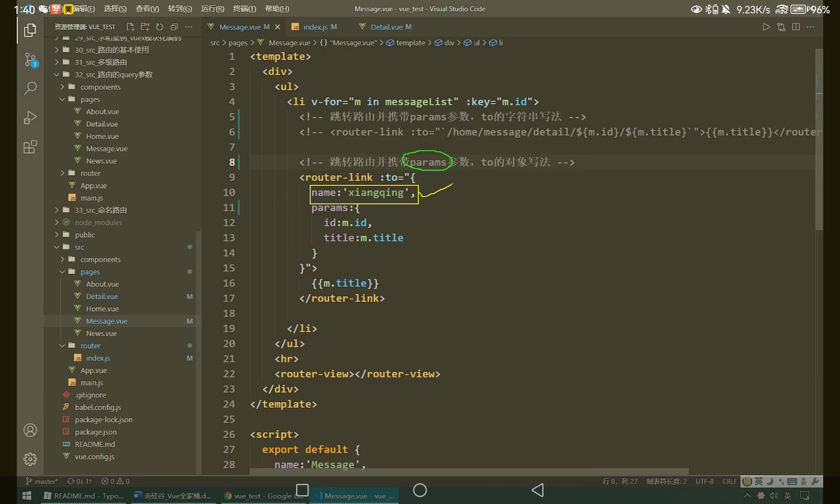Open the 终端(T) menu
This screenshot has height=504, width=840.
(244, 9)
